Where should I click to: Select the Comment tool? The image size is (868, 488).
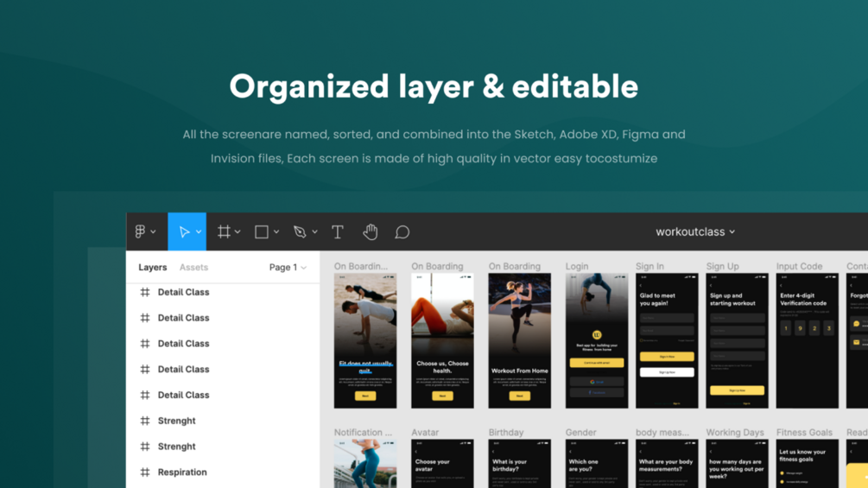[x=402, y=231]
